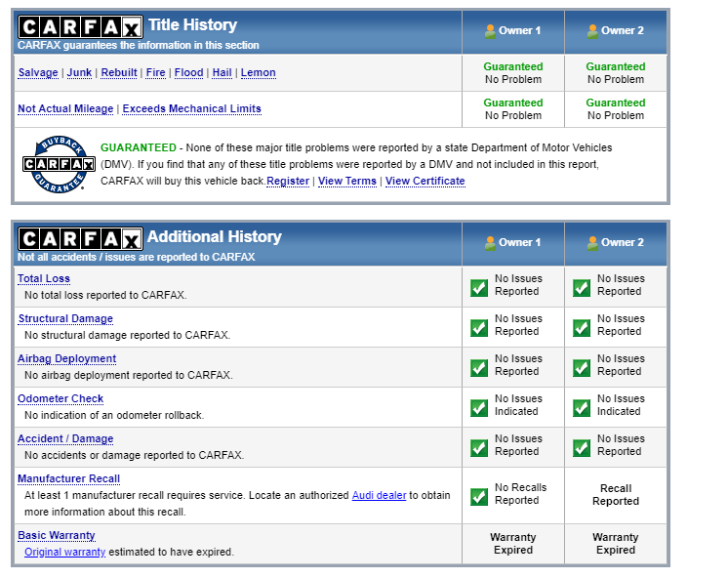Click the Owner 2 person icon in Title History
The width and height of the screenshot is (728, 578).
592,31
